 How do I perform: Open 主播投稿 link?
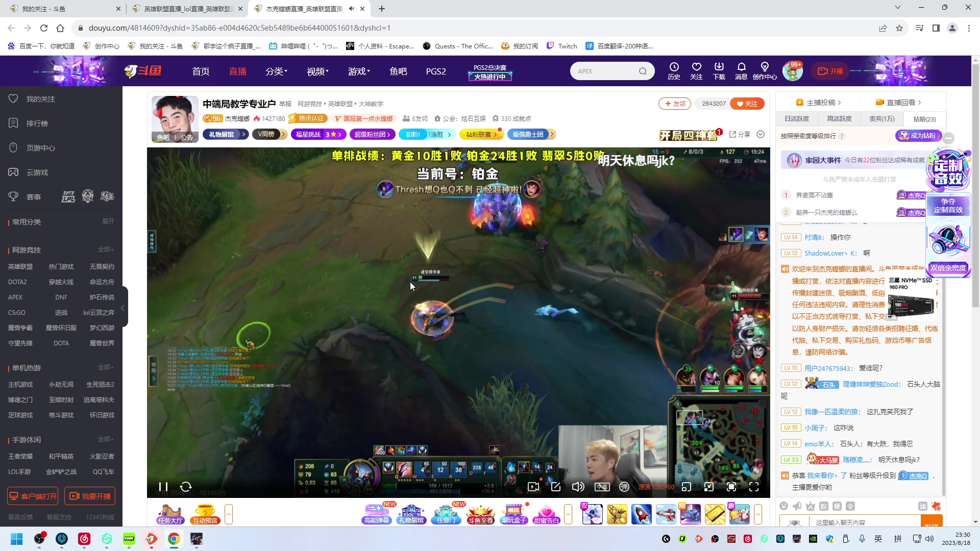818,103
